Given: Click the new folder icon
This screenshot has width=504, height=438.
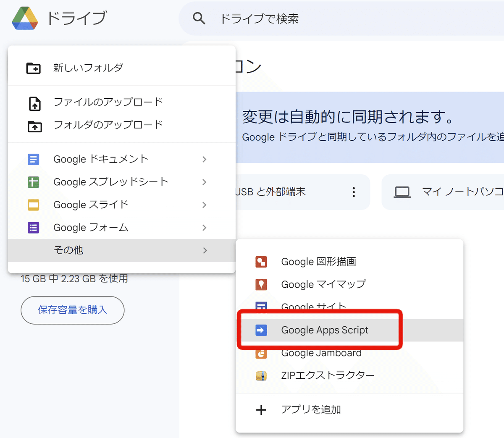Looking at the screenshot, I should (x=34, y=68).
